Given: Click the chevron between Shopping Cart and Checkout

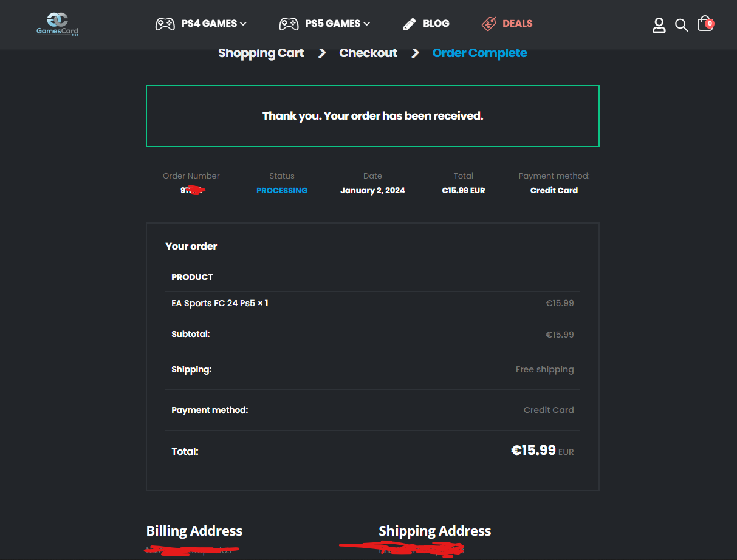Looking at the screenshot, I should [322, 53].
